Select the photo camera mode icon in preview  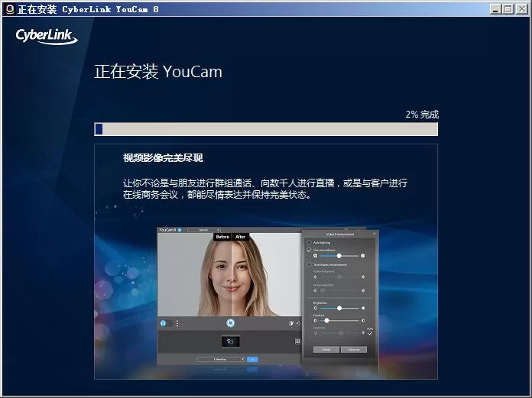pyautogui.click(x=164, y=323)
